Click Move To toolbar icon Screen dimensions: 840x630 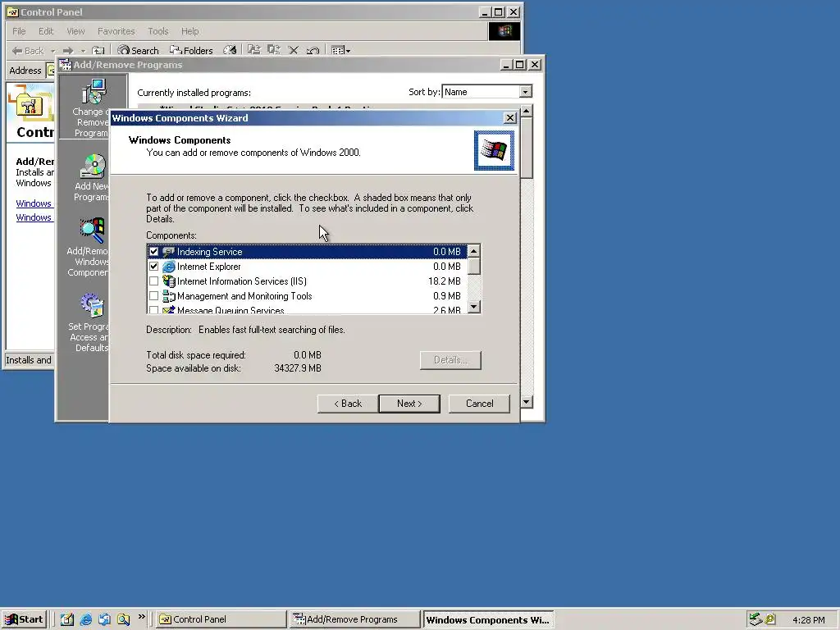pos(254,50)
